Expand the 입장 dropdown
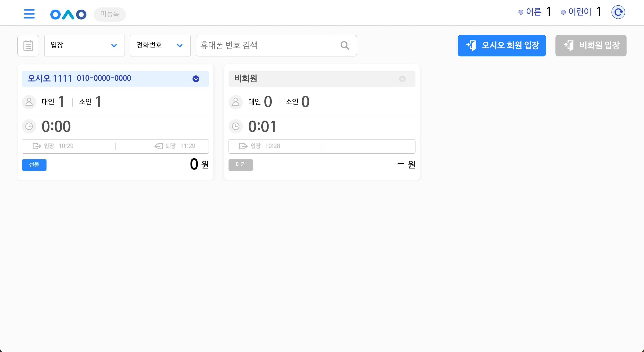The image size is (644, 352). click(85, 45)
